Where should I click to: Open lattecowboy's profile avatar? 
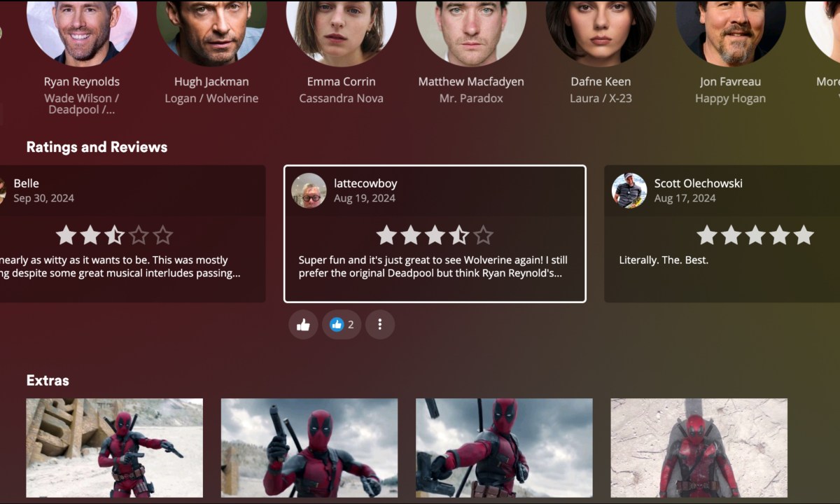pos(309,190)
